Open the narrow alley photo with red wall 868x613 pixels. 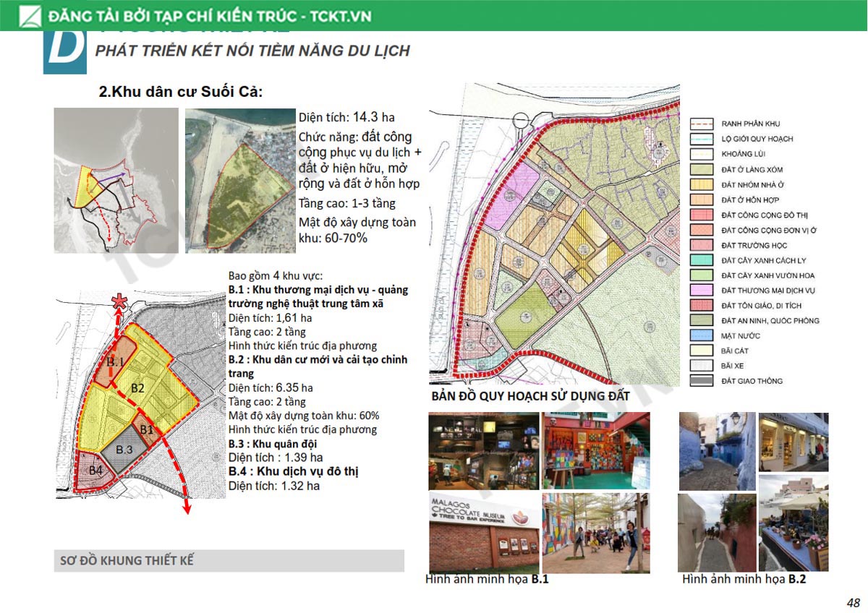point(717,533)
